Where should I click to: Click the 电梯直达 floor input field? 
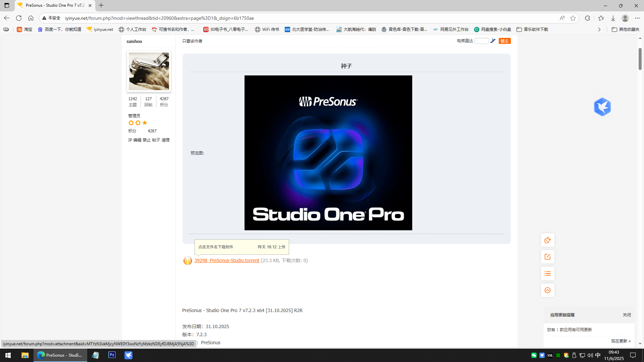coord(481,41)
